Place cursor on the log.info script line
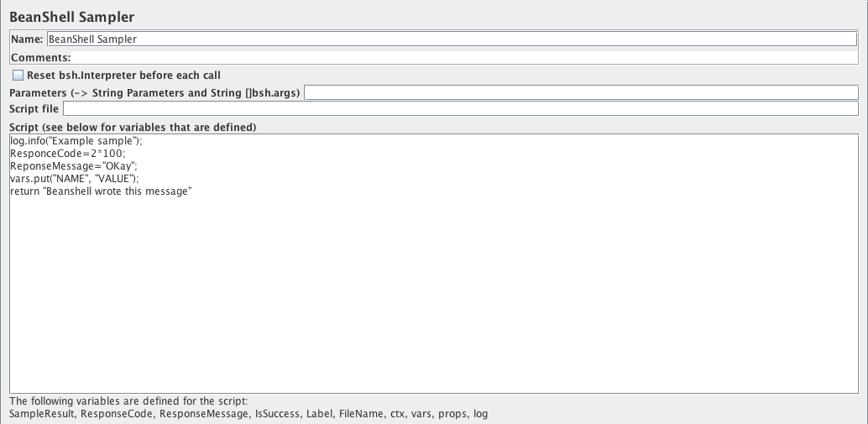868x424 pixels. 76,142
